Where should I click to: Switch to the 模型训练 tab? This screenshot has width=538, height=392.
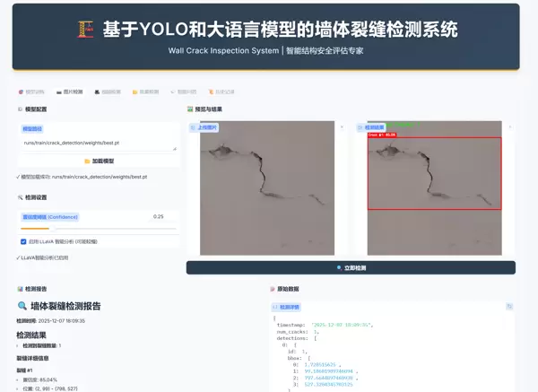(32, 91)
